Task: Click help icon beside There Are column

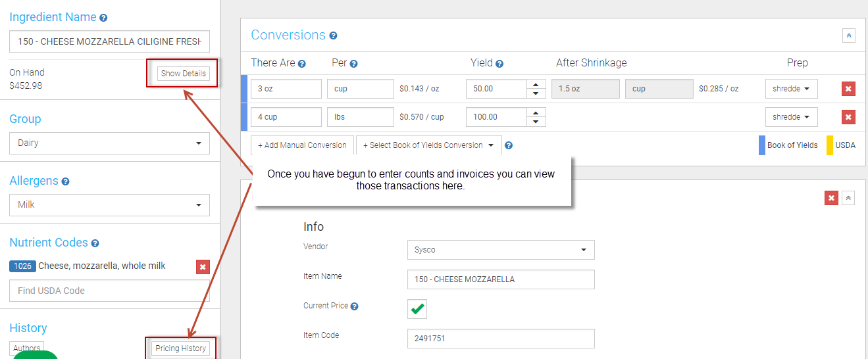Action: [302, 64]
